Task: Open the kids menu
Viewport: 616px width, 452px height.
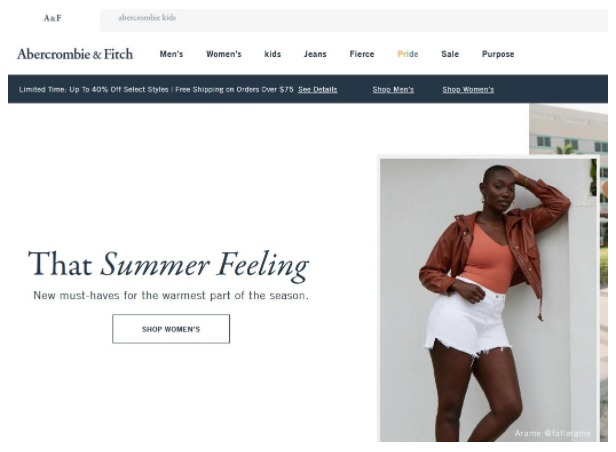Action: (272, 54)
